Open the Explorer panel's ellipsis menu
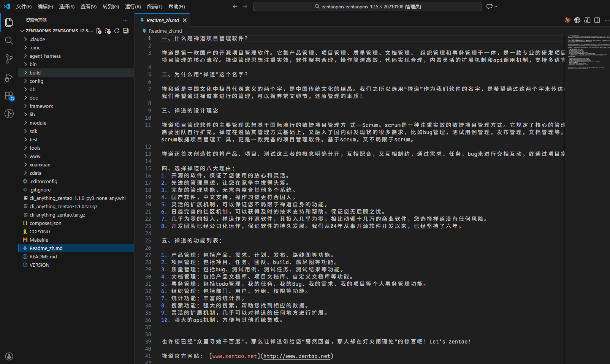Viewport: 610px width, 364px height. (125, 20)
